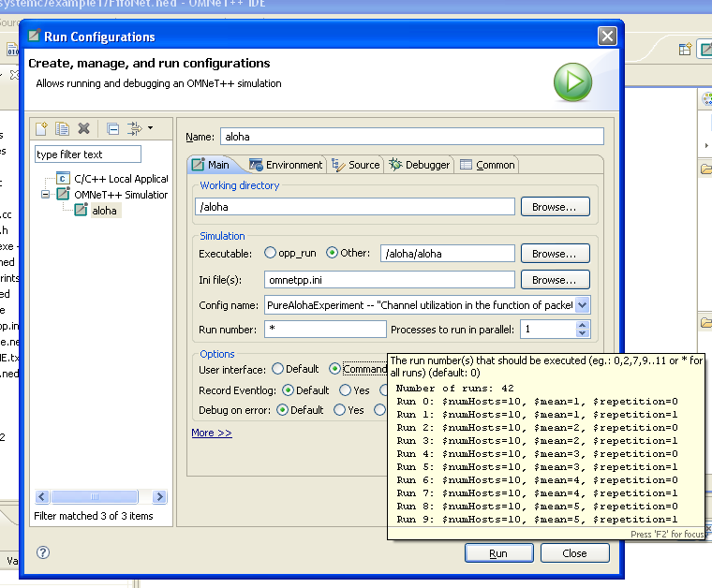Click the Run button

tap(498, 553)
